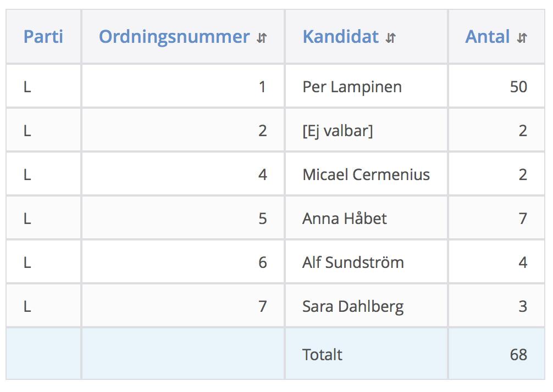
Task: Click the Kandidat sort arrows icon
Action: (391, 37)
